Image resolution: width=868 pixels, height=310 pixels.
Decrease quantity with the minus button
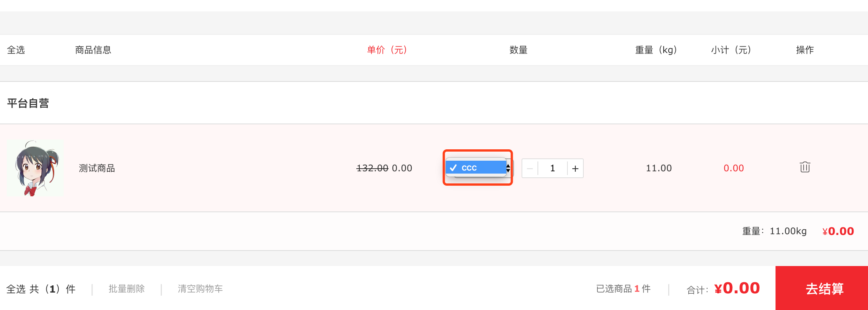click(x=530, y=168)
